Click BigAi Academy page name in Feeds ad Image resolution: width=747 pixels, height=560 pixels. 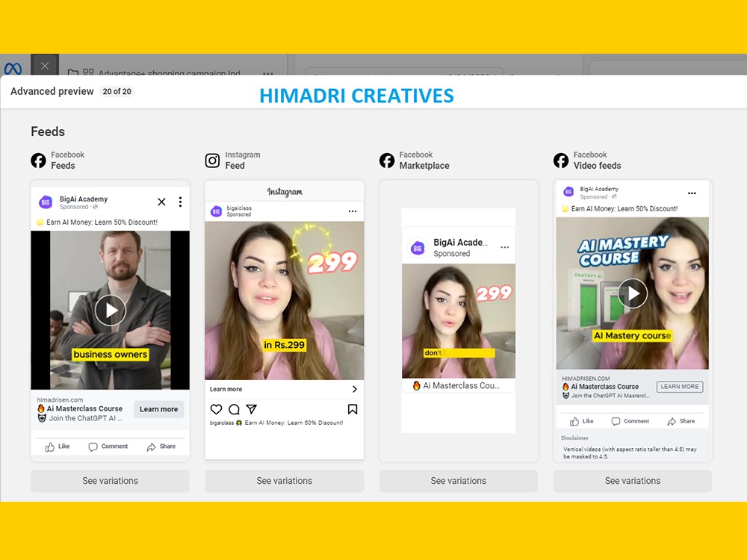84,199
